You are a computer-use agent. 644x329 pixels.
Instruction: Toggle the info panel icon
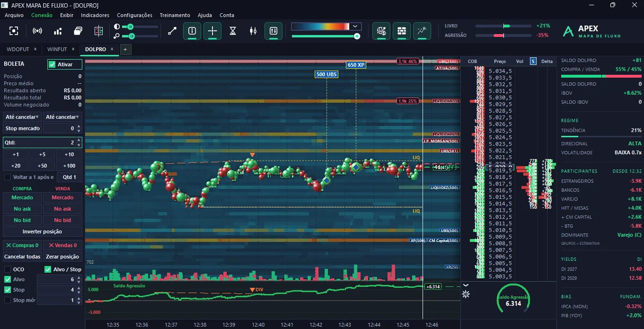(192, 31)
